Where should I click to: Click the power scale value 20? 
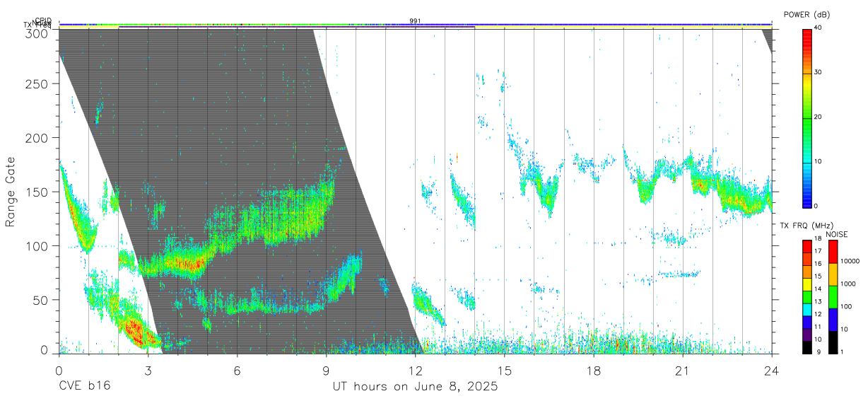coord(819,117)
